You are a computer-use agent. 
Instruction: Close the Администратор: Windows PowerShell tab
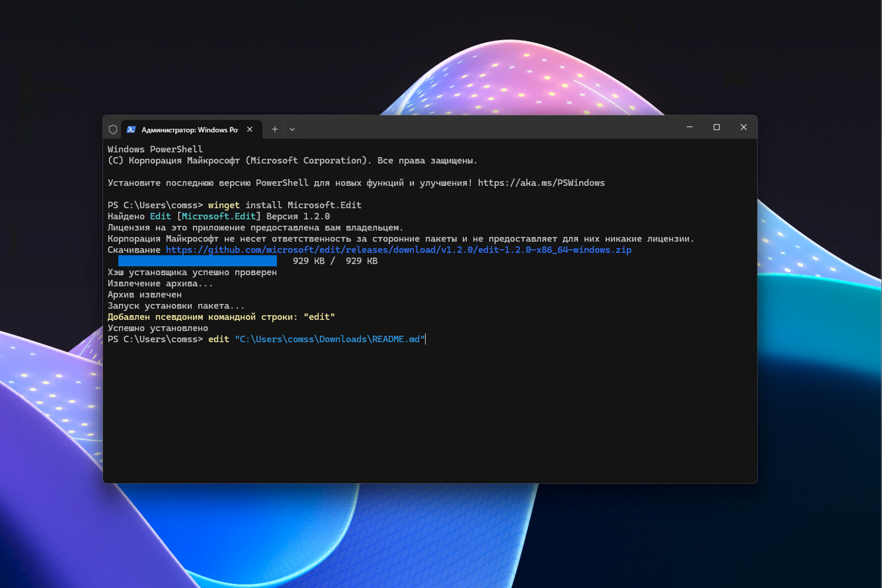(x=250, y=129)
